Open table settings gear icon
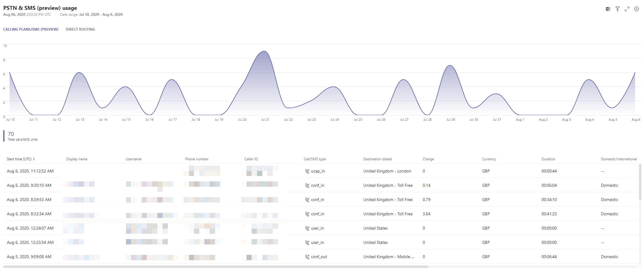Viewport: 644px width, 270px height. point(637,9)
